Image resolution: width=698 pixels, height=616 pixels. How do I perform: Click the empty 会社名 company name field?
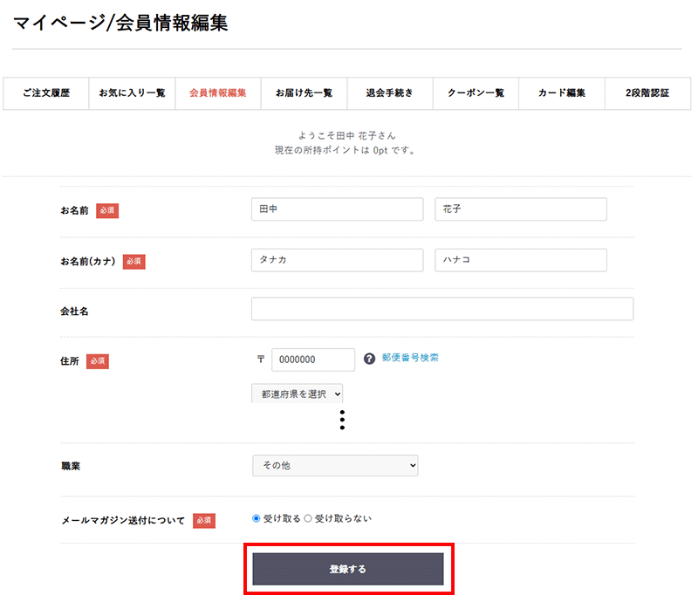[441, 310]
